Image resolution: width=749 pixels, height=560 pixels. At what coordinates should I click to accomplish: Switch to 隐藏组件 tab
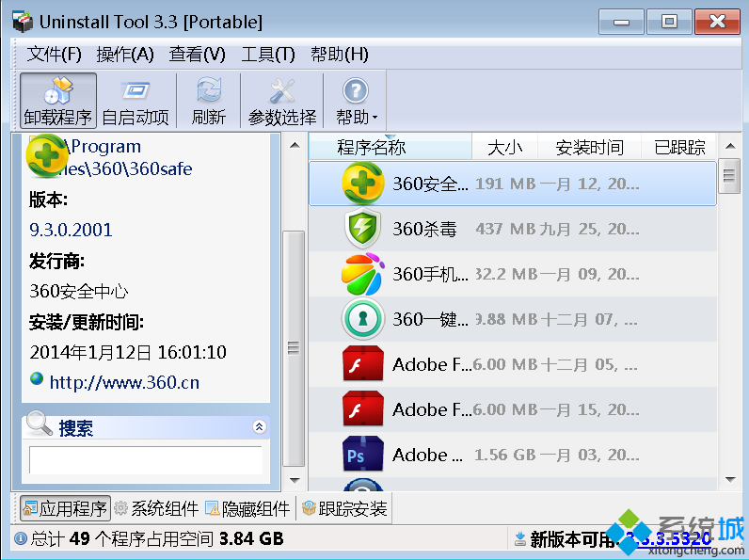tap(247, 508)
